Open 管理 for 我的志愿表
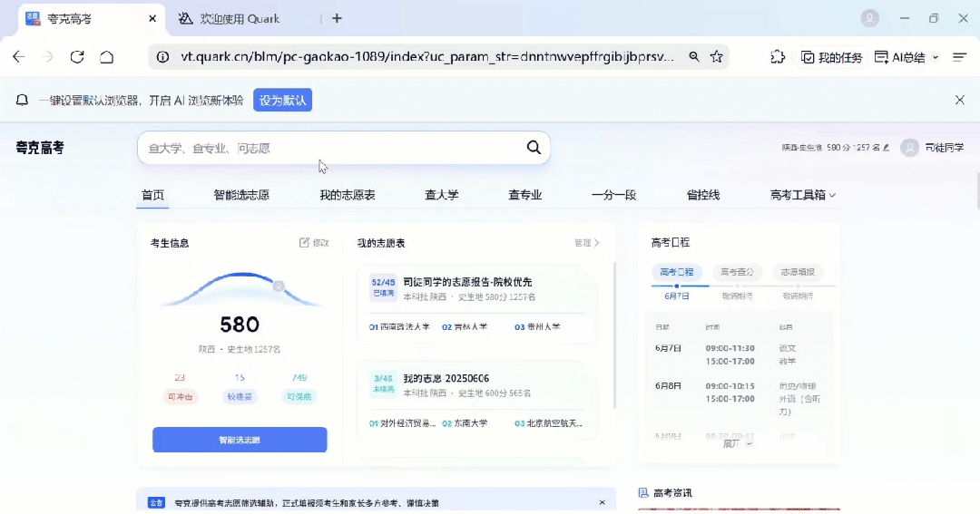 [x=587, y=242]
